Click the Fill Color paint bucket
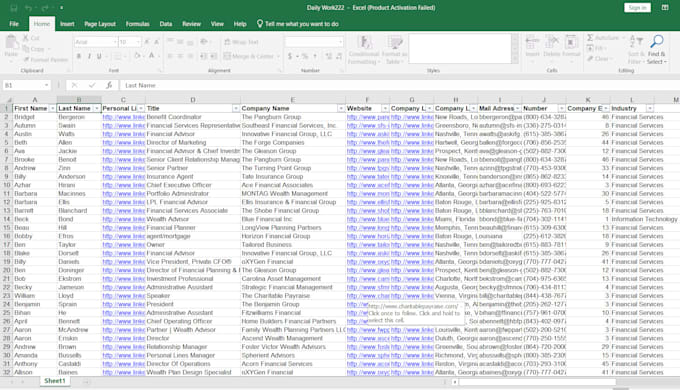Image resolution: width=680 pixels, height=390 pixels. click(x=137, y=56)
